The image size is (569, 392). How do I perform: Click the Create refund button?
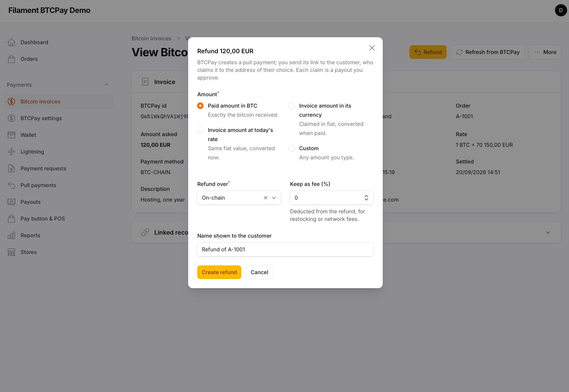click(x=219, y=272)
